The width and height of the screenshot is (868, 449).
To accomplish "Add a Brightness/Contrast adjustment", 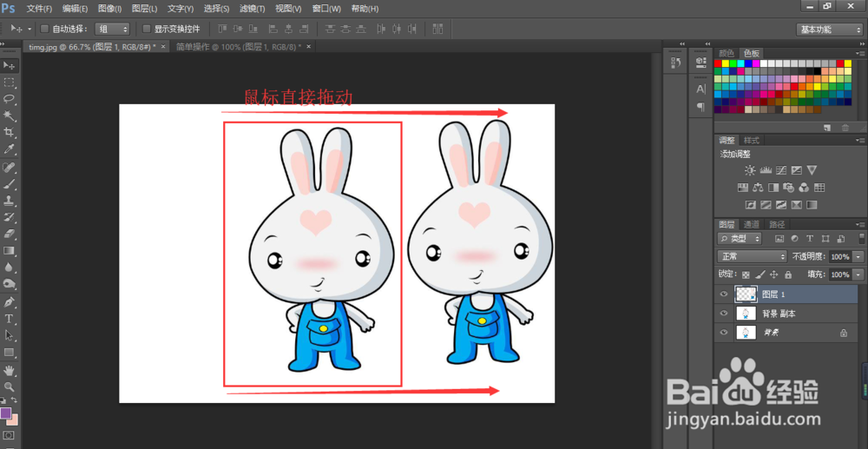I will pyautogui.click(x=750, y=170).
